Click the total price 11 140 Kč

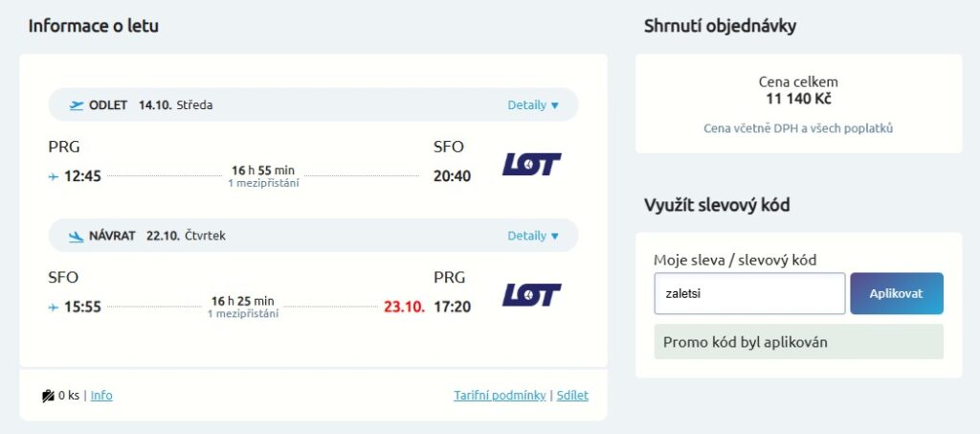pos(799,99)
